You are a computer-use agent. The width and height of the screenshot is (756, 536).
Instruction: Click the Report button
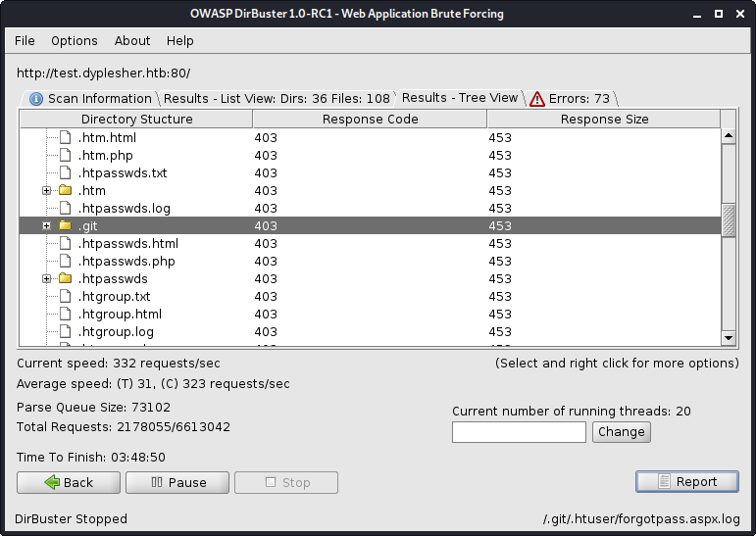(687, 481)
